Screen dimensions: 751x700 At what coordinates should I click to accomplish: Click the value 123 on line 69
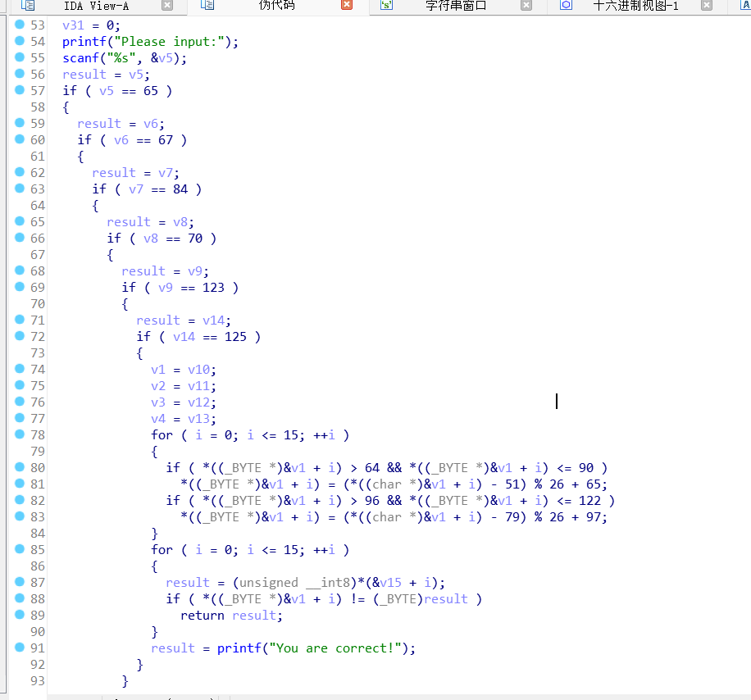[213, 288]
